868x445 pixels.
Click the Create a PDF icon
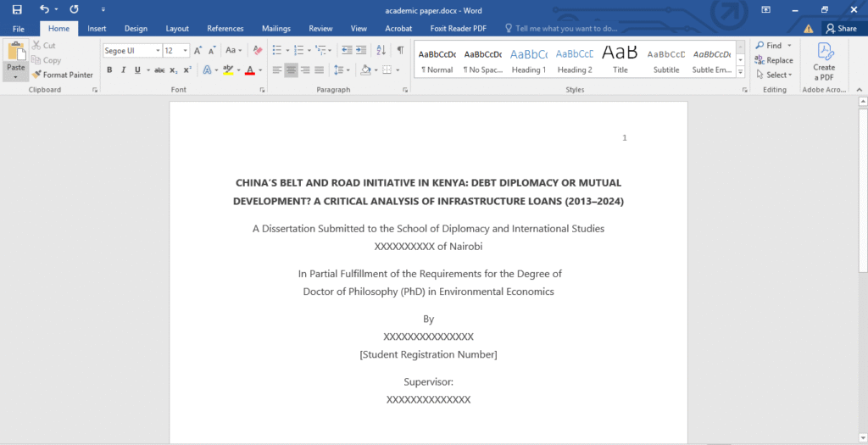824,51
